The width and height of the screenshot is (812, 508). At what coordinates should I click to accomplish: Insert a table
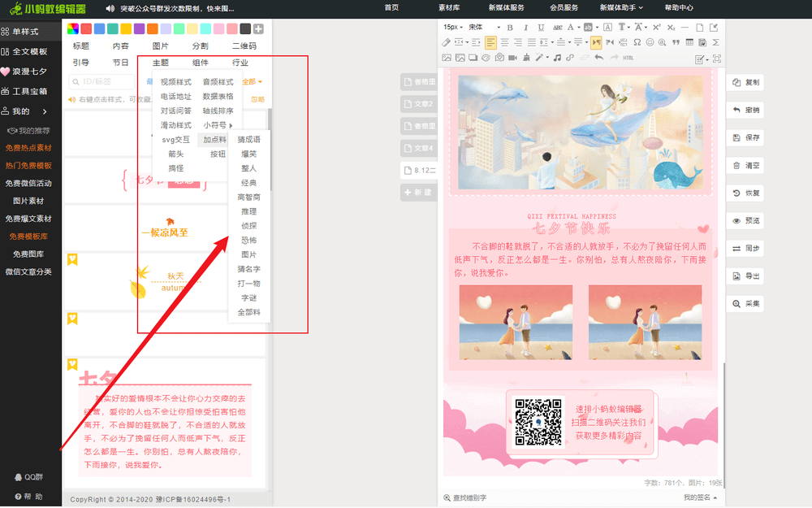click(x=689, y=42)
